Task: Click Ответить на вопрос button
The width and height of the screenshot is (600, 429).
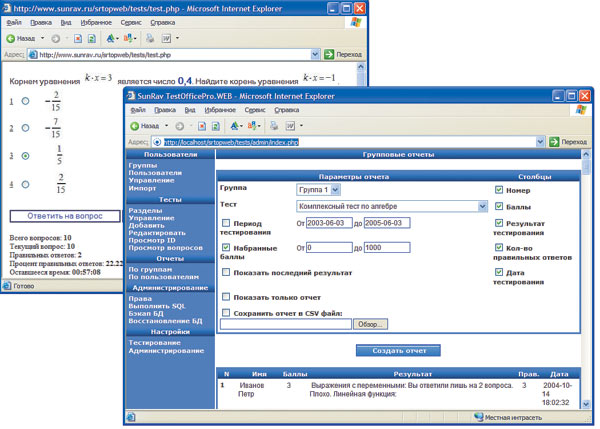Action: coord(65,216)
